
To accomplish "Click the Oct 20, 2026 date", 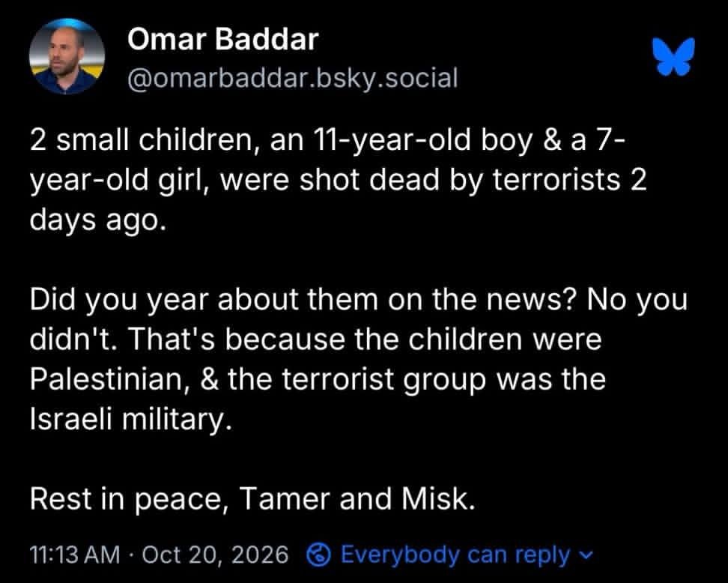I will [215, 555].
